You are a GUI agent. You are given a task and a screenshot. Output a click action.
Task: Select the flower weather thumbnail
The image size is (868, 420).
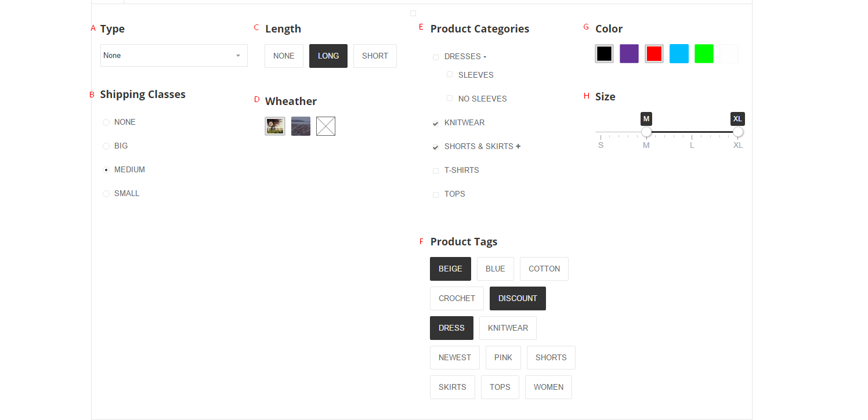click(275, 126)
